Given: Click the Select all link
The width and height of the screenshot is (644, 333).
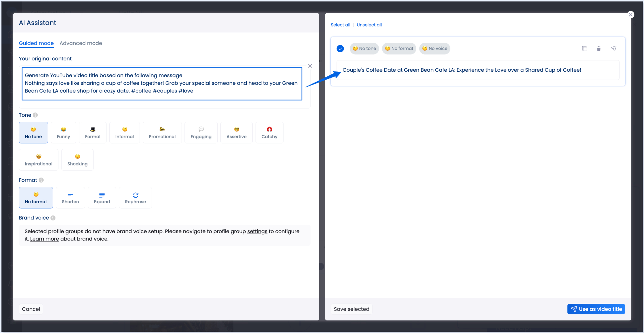Looking at the screenshot, I should pos(340,25).
